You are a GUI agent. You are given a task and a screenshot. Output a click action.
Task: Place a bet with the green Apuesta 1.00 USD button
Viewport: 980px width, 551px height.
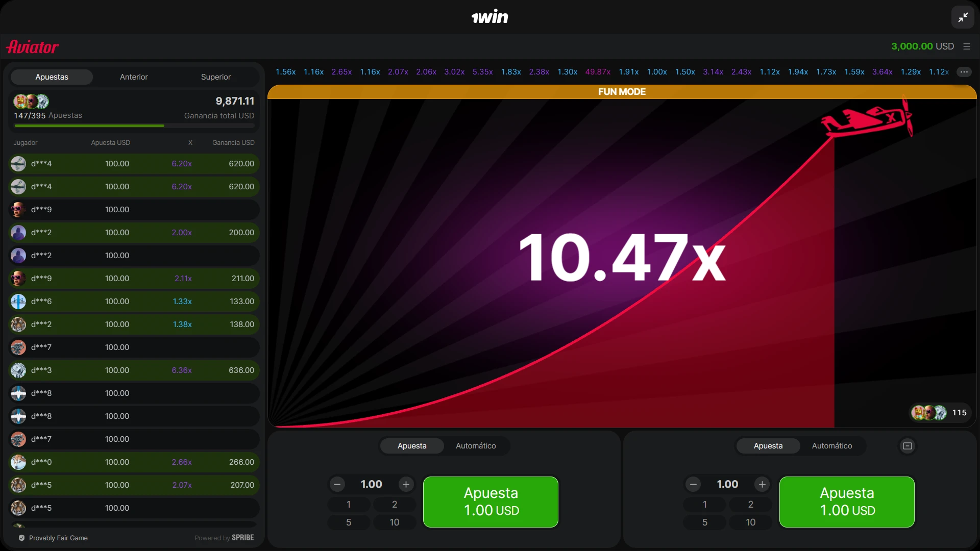coord(490,502)
